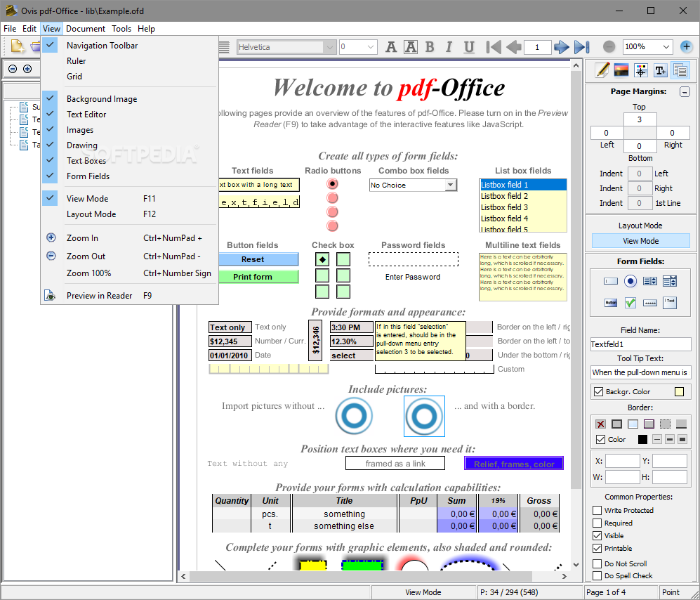Insert a multiline text field icon

[x=670, y=302]
